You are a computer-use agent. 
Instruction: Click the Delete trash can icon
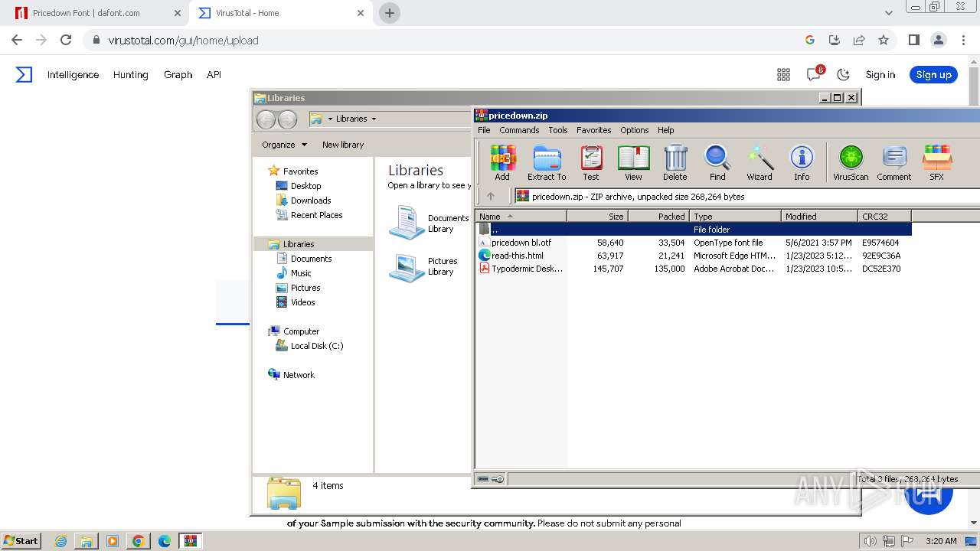pos(675,162)
